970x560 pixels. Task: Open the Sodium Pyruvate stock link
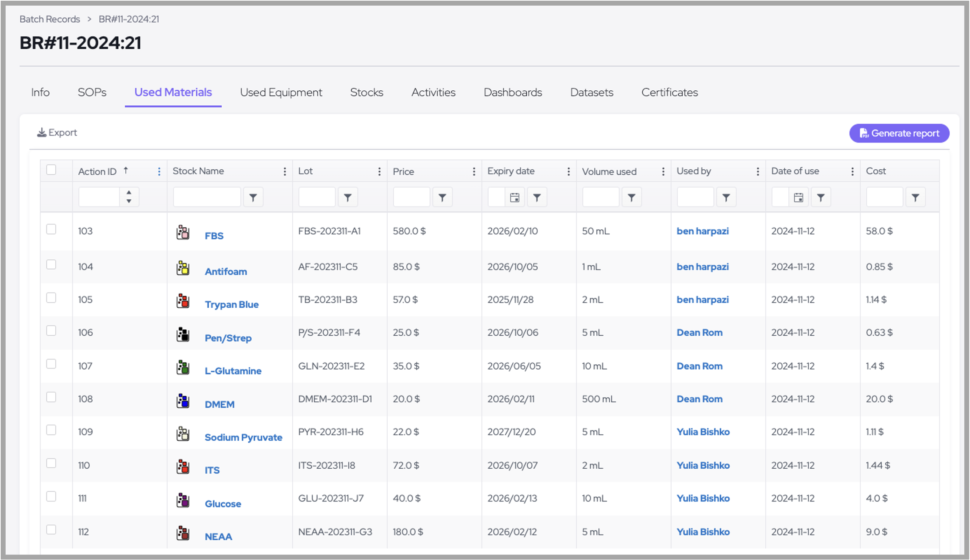(x=243, y=437)
